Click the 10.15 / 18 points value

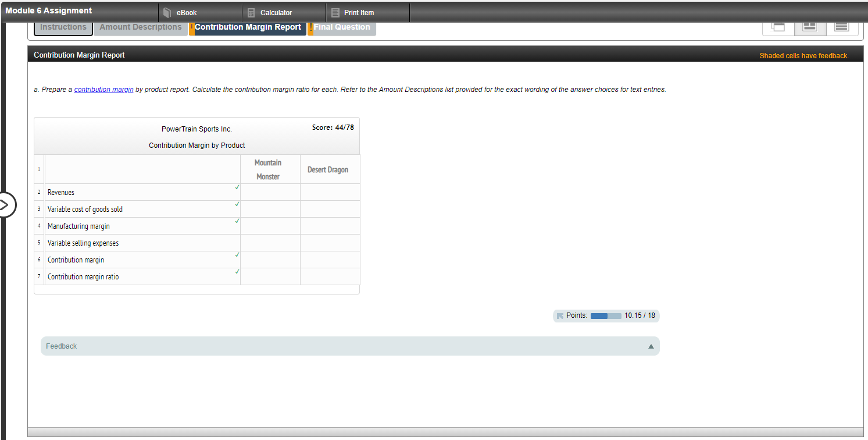[640, 315]
